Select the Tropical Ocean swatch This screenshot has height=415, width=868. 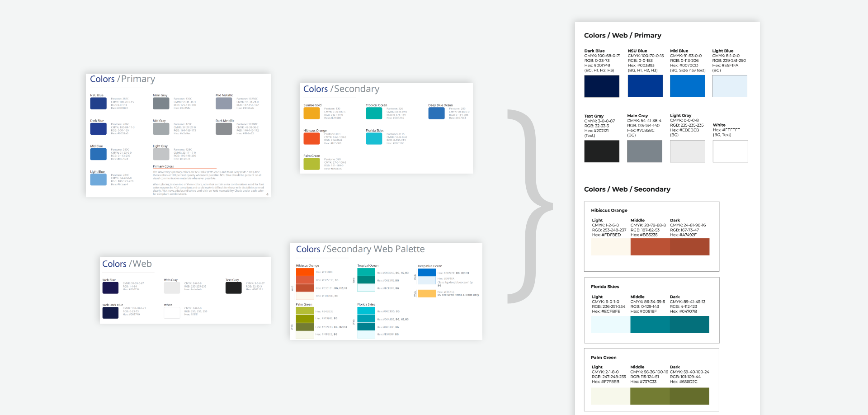(x=374, y=113)
